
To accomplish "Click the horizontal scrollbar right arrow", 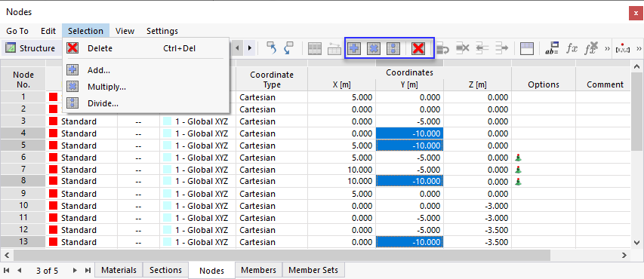I will (624, 255).
